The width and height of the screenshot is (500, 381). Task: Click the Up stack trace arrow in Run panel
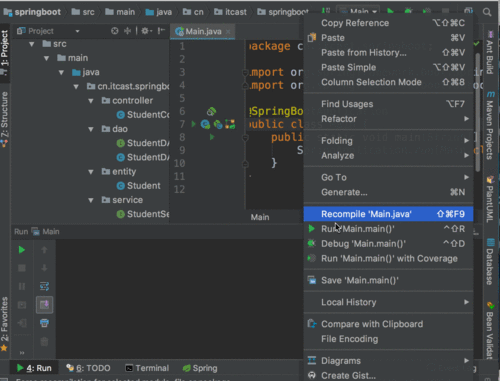tap(44, 250)
